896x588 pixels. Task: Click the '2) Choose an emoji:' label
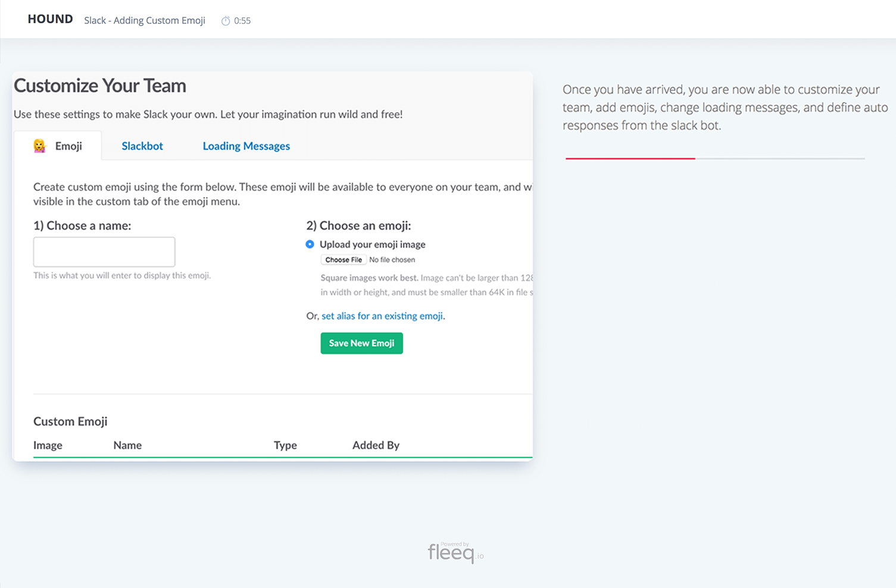point(358,226)
